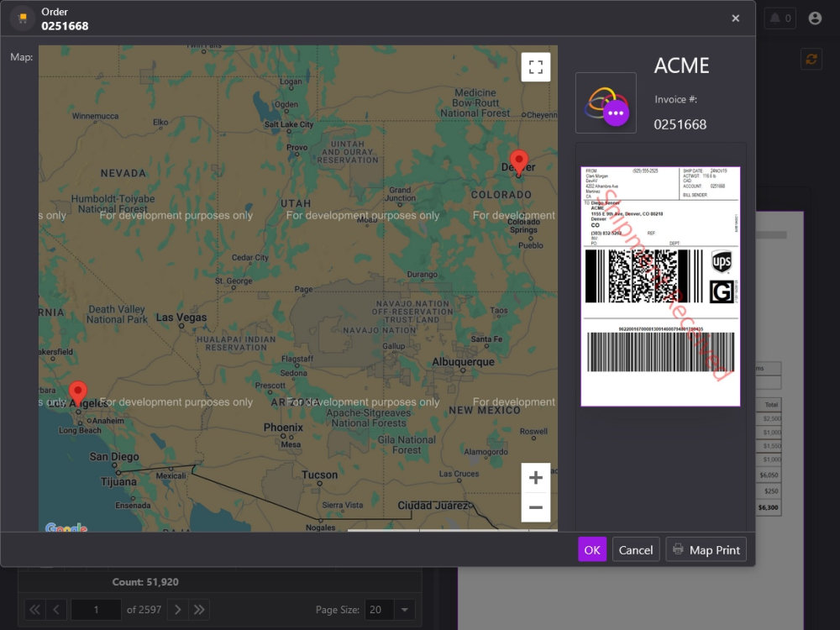Click the $6,050 amount in background invoice
The image size is (840, 630).
click(769, 475)
